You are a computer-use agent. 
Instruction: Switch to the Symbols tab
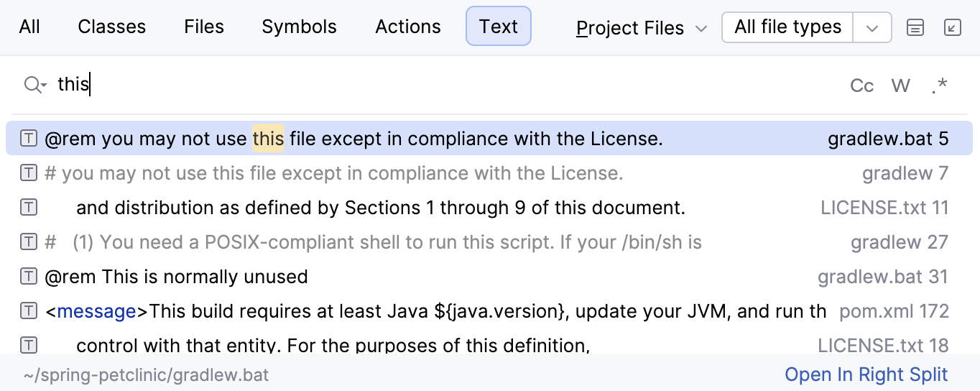299,27
